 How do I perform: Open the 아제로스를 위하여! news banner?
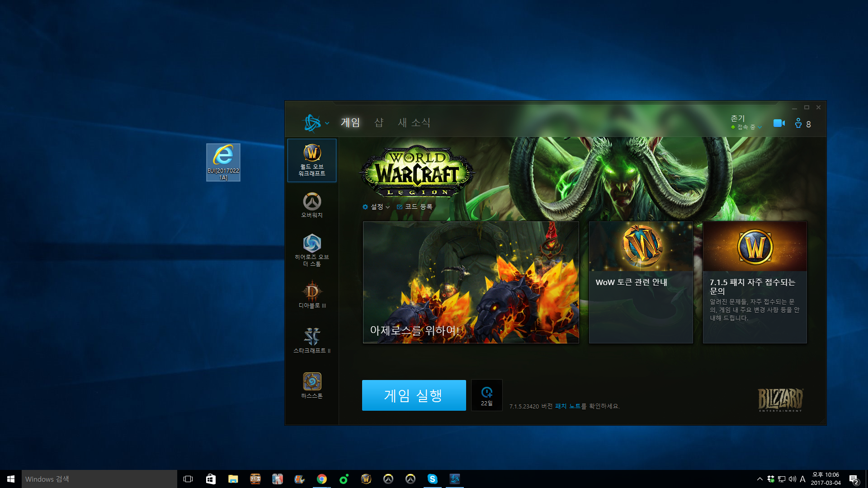coord(471,282)
